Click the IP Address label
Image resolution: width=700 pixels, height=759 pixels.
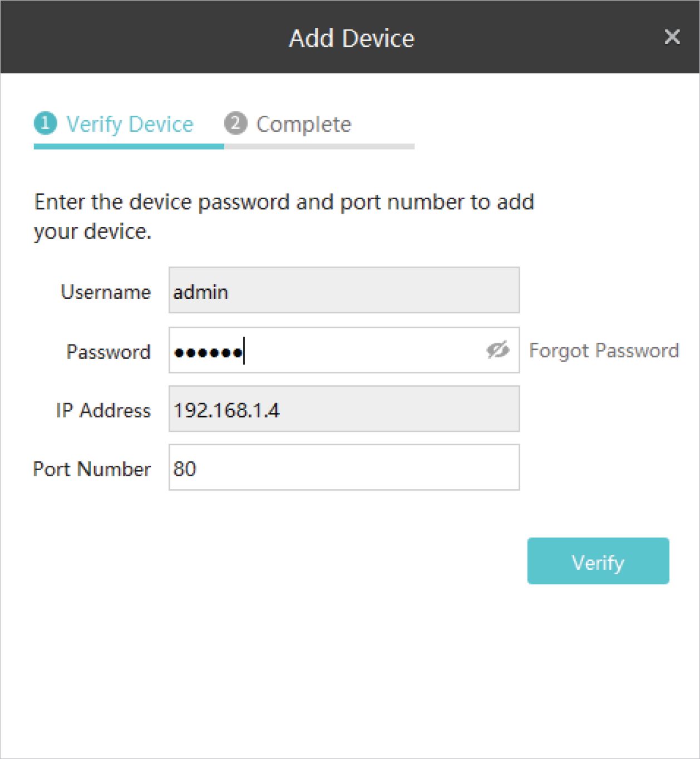pos(103,410)
